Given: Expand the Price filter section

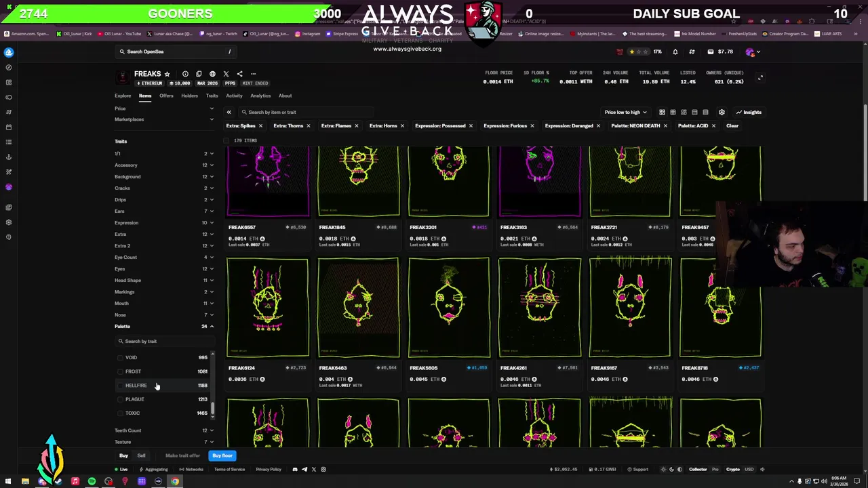Looking at the screenshot, I should [x=164, y=108].
